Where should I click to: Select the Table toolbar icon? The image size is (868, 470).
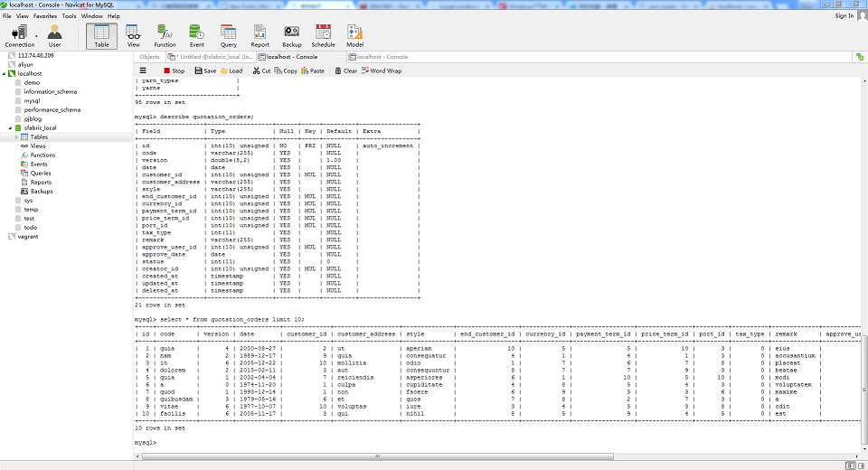[x=101, y=36]
